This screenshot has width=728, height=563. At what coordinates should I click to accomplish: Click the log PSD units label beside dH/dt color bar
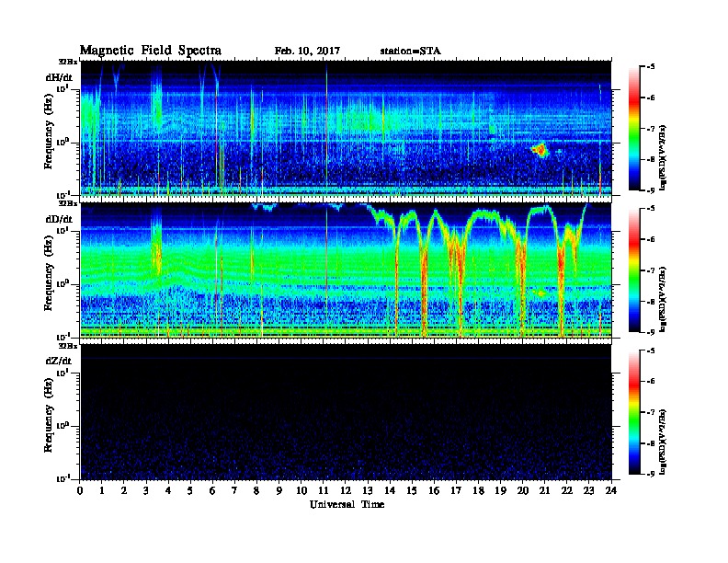[x=663, y=157]
